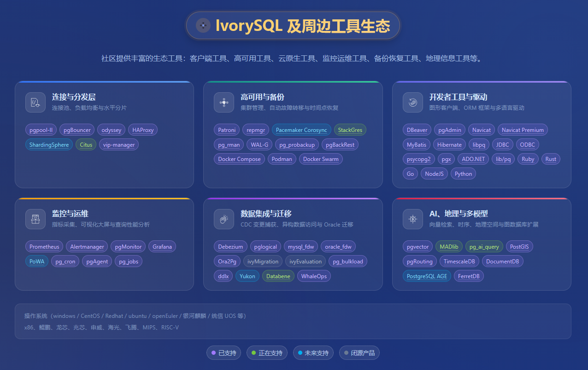
Task: Click the 连接与分发层 card icon
Action: (35, 102)
